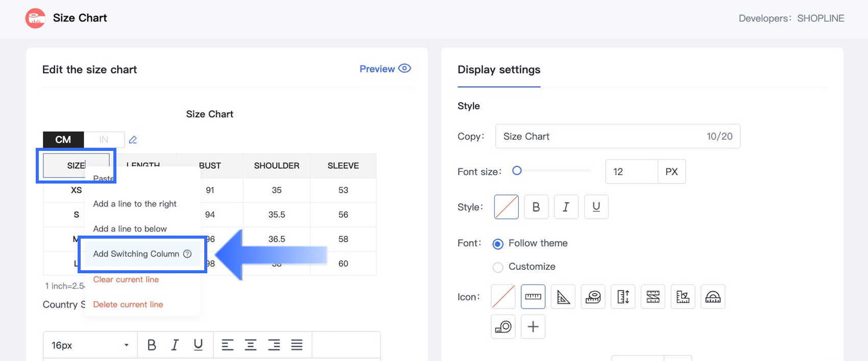Choose the triangle set-square icon
Image resolution: width=868 pixels, height=361 pixels.
pos(563,297)
